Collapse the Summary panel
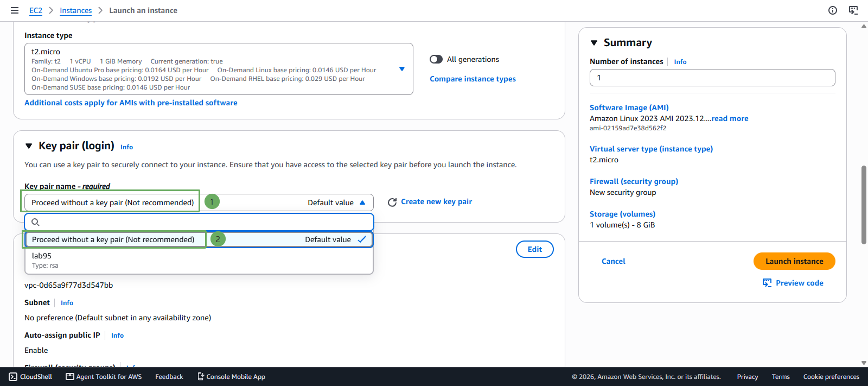Viewport: 868px width, 386px height. (594, 42)
